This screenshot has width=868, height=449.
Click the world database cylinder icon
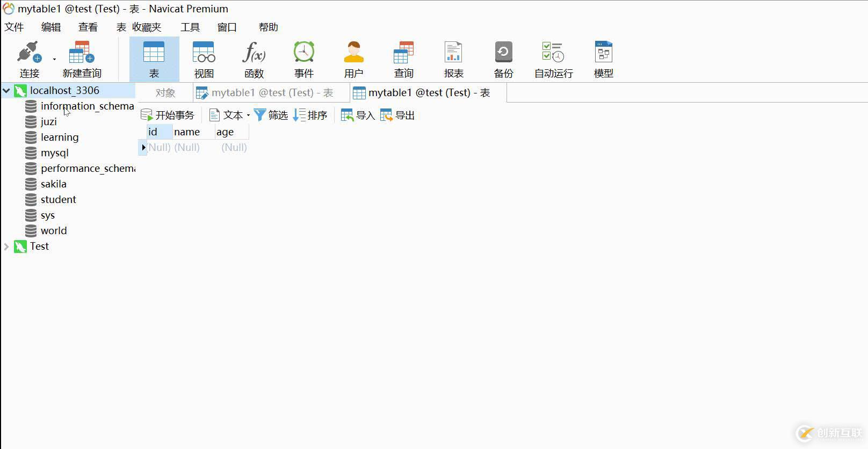pos(31,231)
